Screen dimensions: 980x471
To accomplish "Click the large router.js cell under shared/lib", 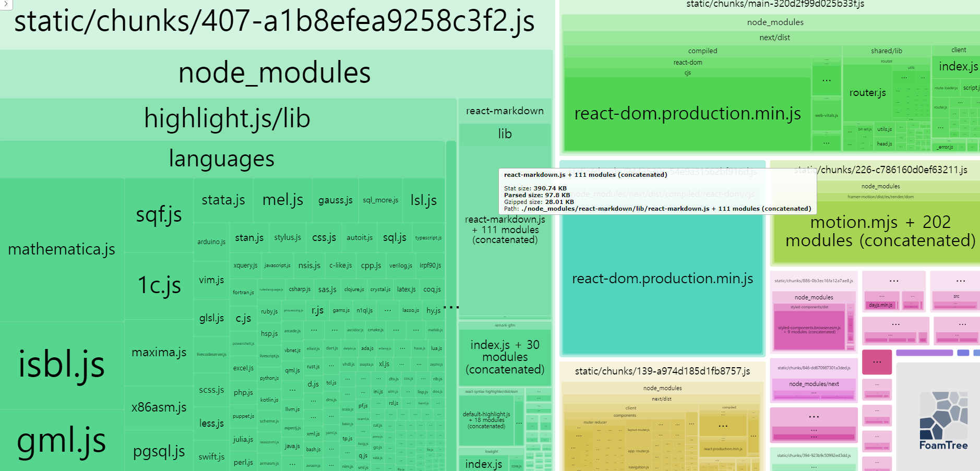I will pyautogui.click(x=868, y=93).
